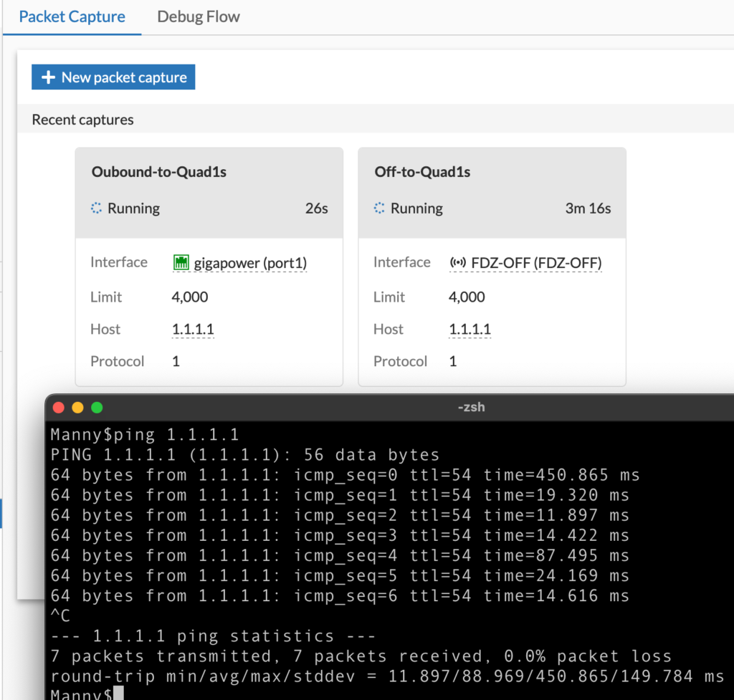
Task: Open the FDZ-OFF (FDZ-OFF) interface link
Action: coord(536,263)
